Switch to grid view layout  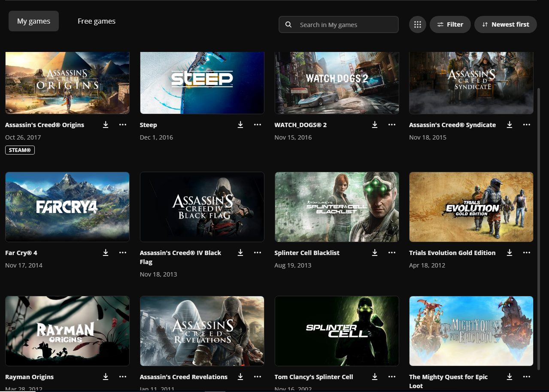click(418, 24)
